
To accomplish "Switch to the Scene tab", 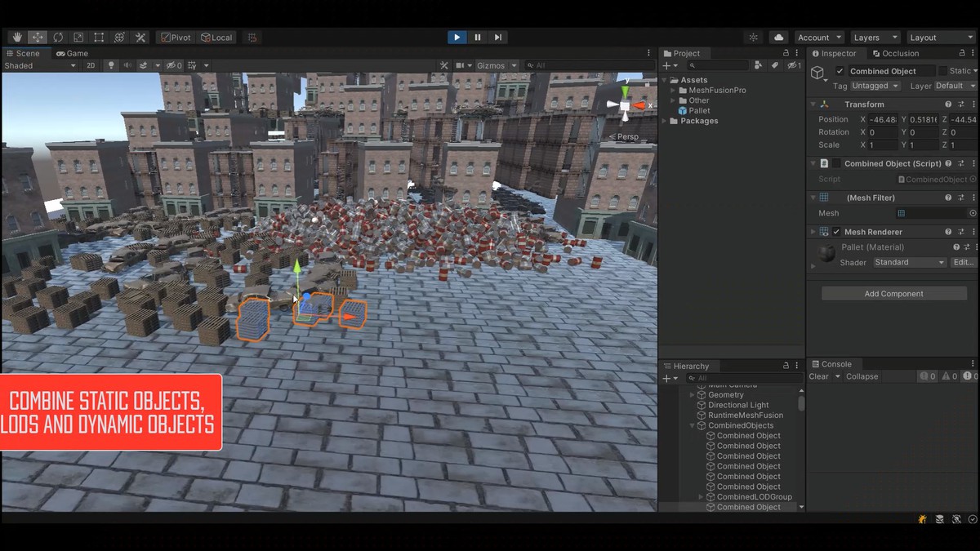I will click(x=24, y=53).
